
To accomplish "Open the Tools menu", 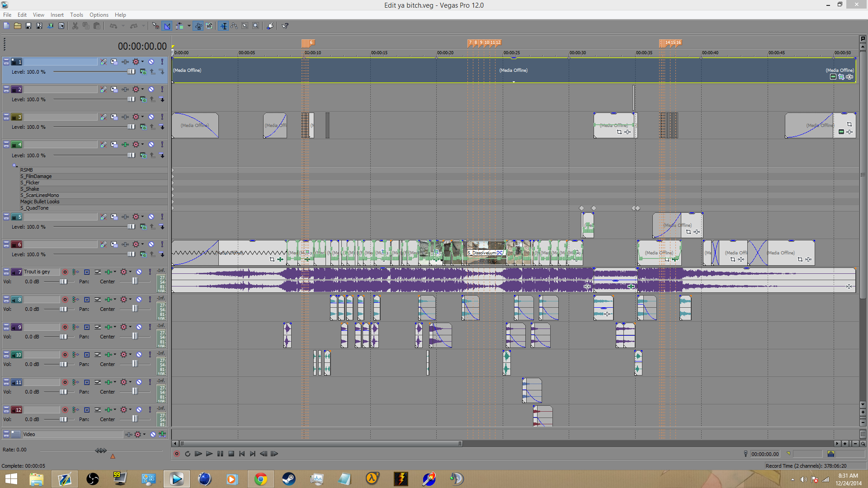I will (x=76, y=15).
